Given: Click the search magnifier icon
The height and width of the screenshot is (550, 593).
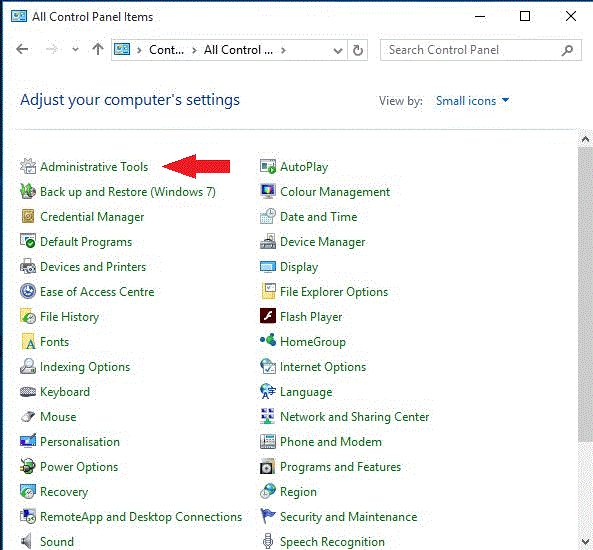Looking at the screenshot, I should (567, 50).
